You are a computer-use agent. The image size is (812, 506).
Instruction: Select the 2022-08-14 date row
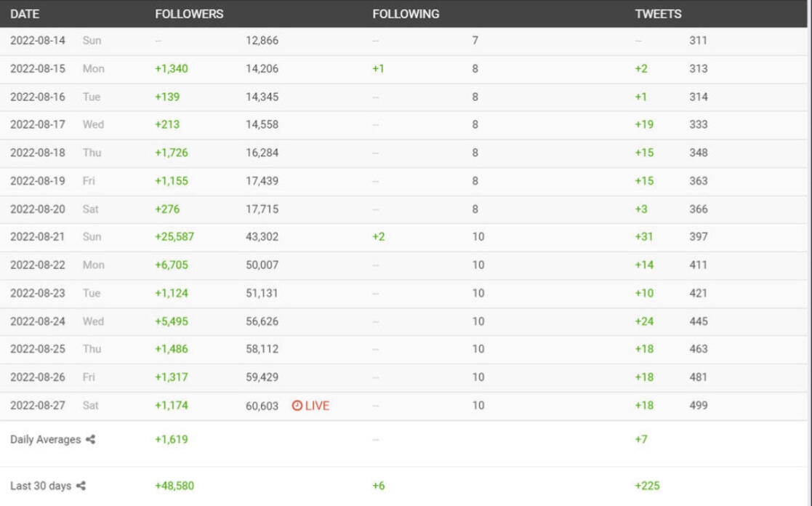click(38, 41)
